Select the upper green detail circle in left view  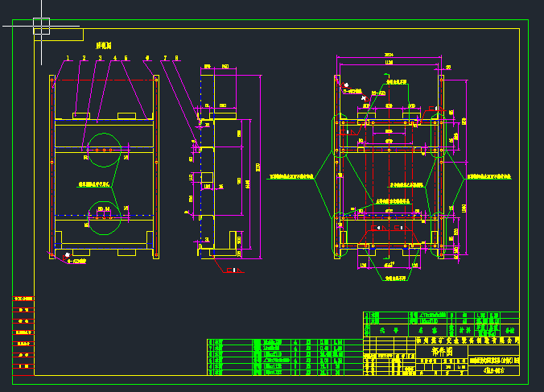(104, 151)
